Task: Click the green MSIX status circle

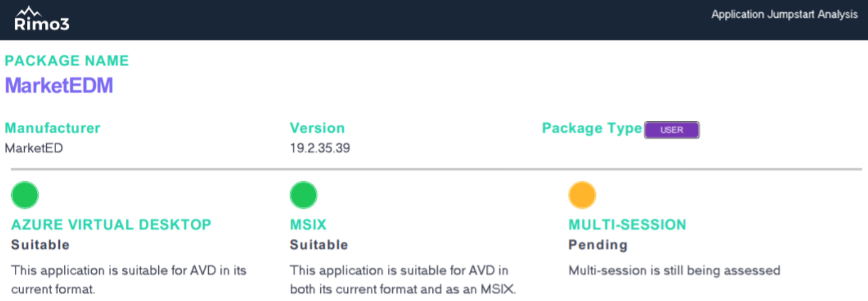Action: (x=303, y=195)
